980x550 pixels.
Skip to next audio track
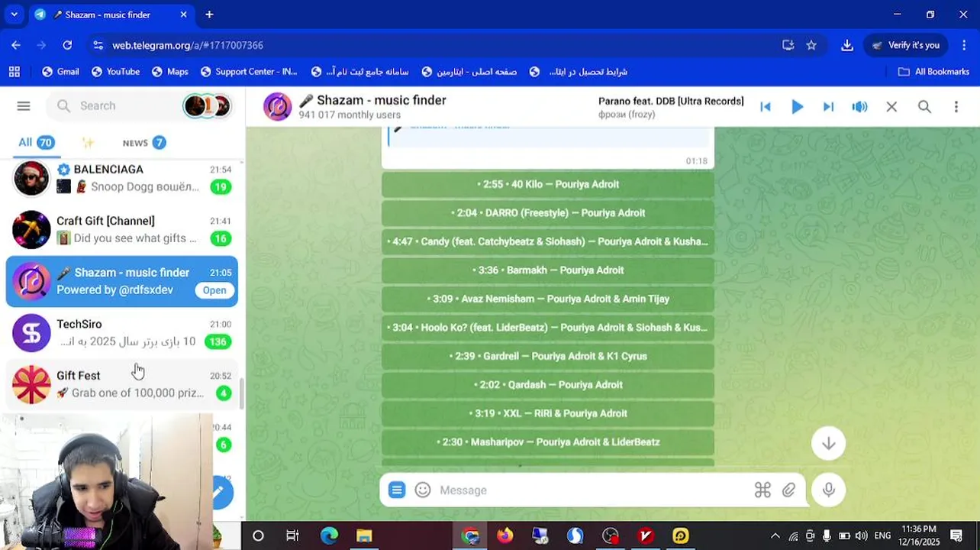tap(828, 107)
